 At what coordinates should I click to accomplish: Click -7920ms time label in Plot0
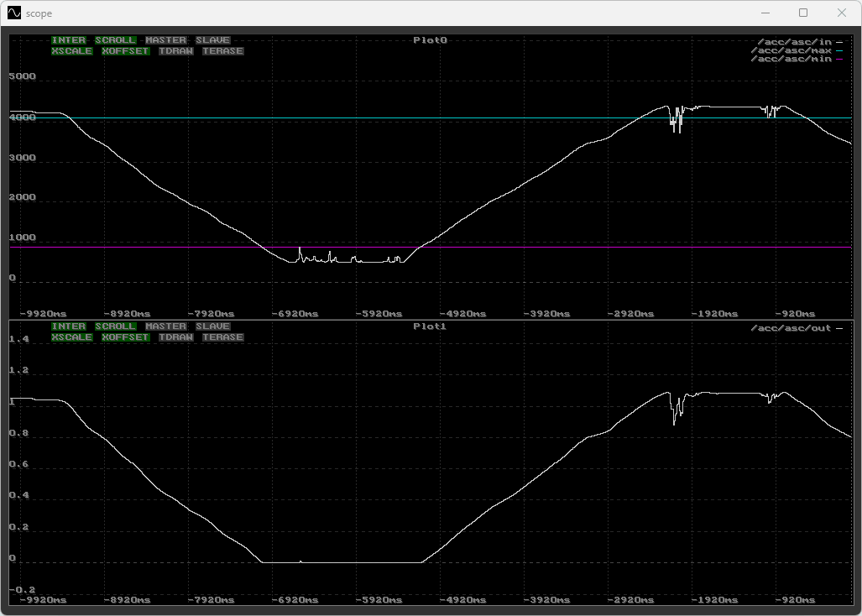click(x=212, y=314)
